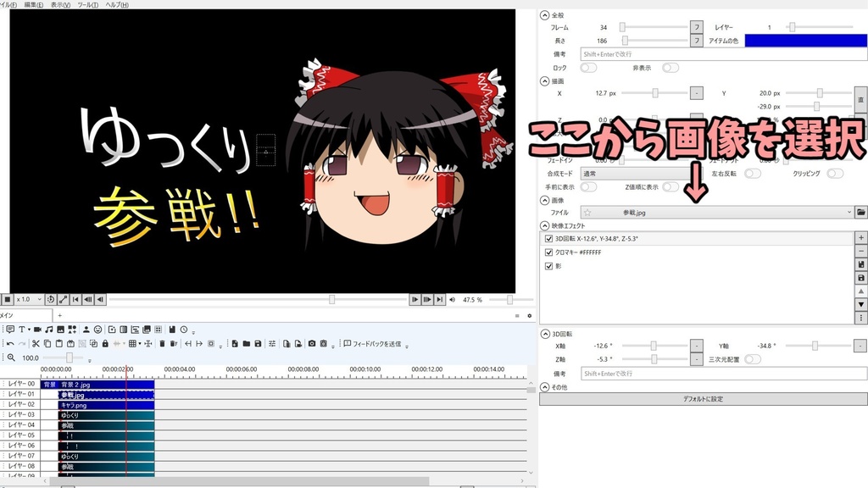
Task: Click the timeline zoom magnifier icon
Action: [11, 358]
